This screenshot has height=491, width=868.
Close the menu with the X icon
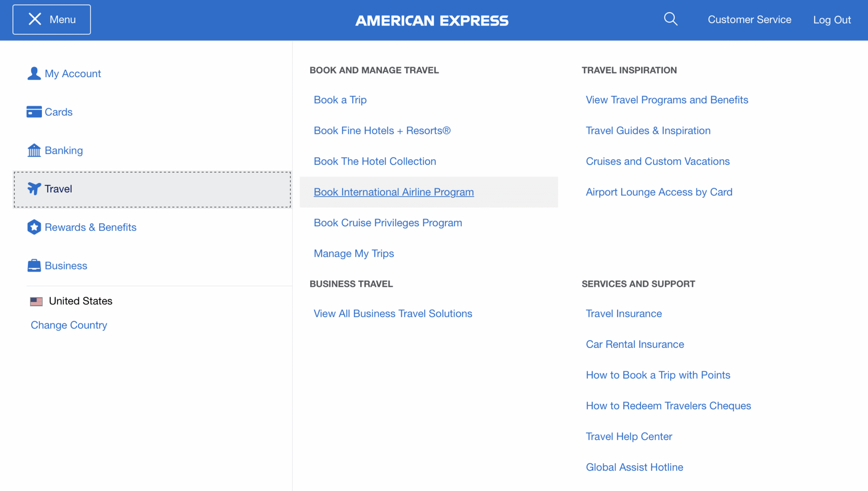[x=36, y=19]
